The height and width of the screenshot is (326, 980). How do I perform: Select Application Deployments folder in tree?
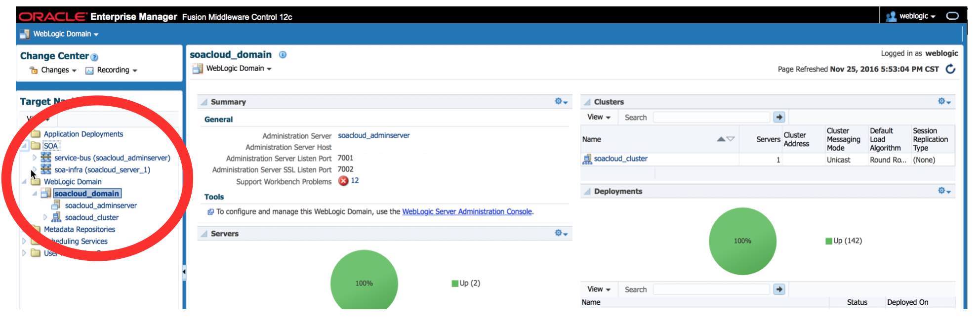pyautogui.click(x=83, y=134)
